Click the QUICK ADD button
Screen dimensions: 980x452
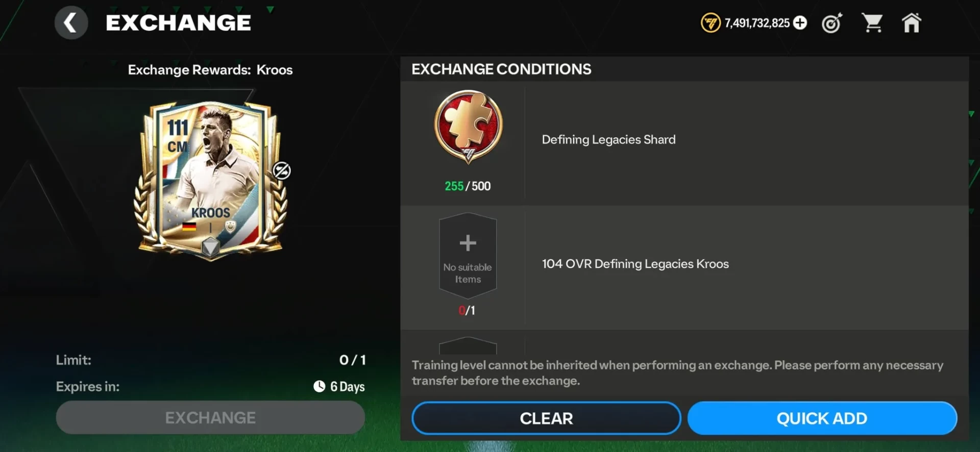(822, 418)
